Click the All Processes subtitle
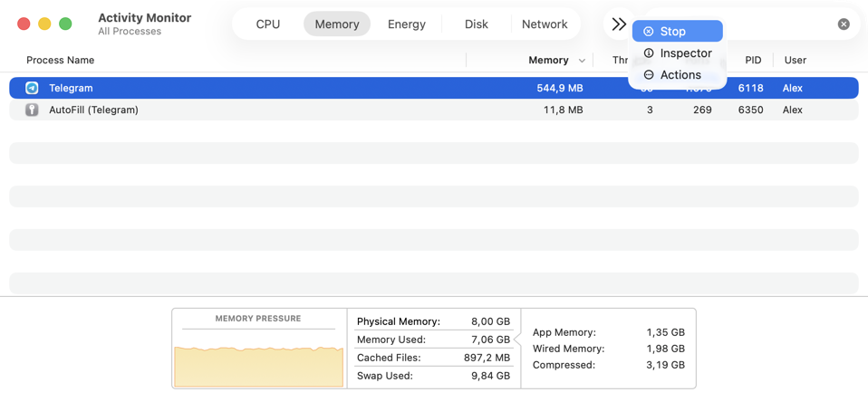868x402 pixels. [130, 32]
